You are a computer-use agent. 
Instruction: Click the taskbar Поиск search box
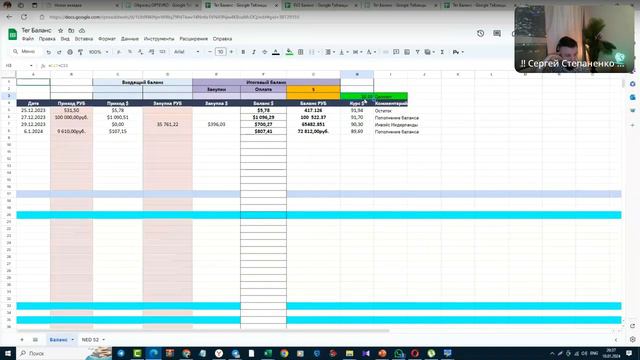pyautogui.click(x=51, y=353)
